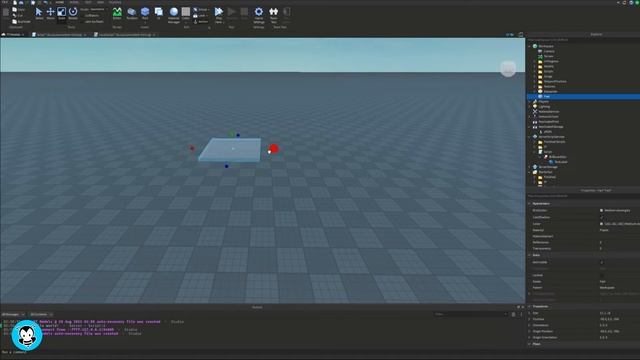This screenshot has width=640, height=360.
Task: Collapse the StarterGui tree node
Action: (529, 172)
